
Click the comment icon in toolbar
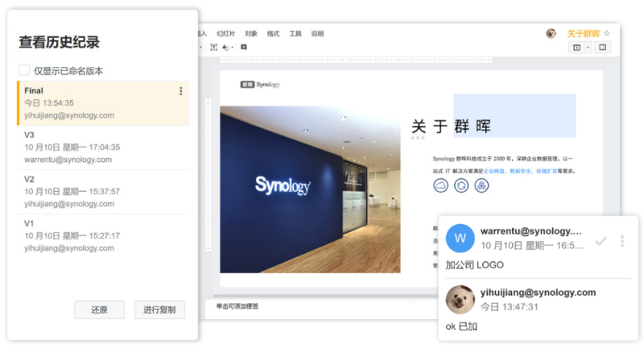(244, 48)
